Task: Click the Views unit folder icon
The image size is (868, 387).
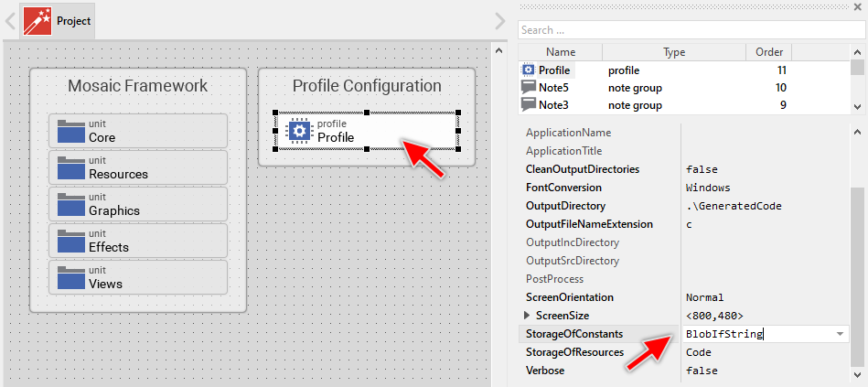Action: tap(70, 278)
